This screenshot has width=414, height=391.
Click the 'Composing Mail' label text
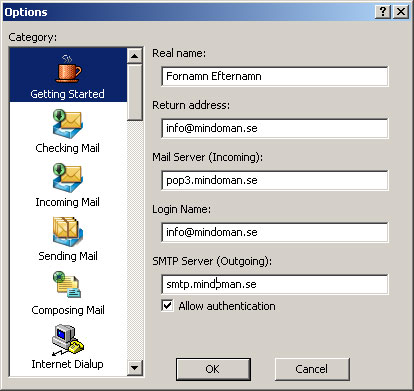[x=68, y=310]
